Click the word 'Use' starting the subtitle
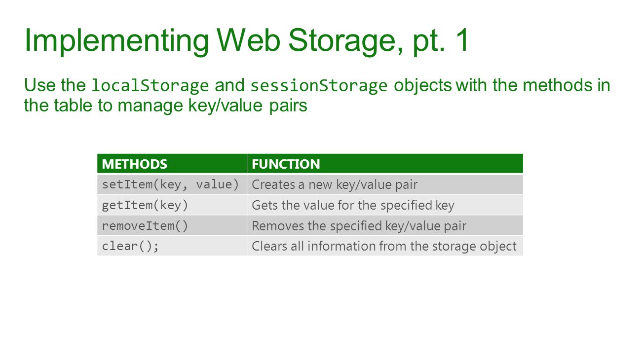Image resolution: width=644 pixels, height=362 pixels. 40,85
